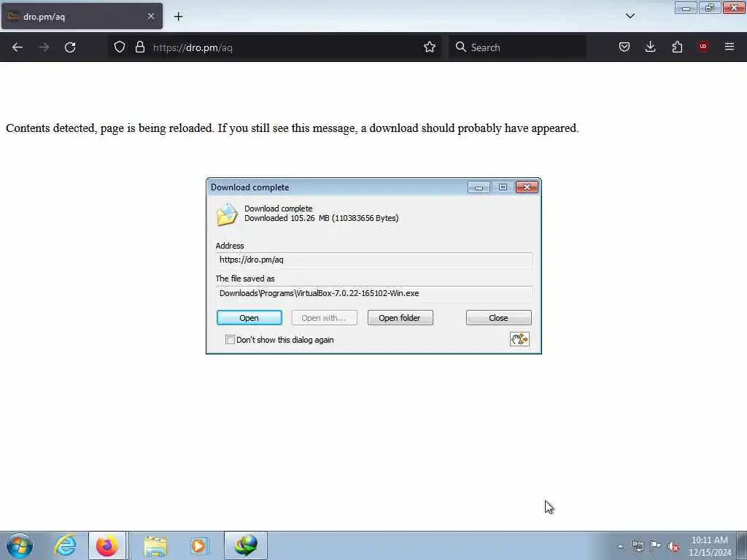This screenshot has width=747, height=560.
Task: Click the Address field in download dialog
Action: tap(374, 260)
